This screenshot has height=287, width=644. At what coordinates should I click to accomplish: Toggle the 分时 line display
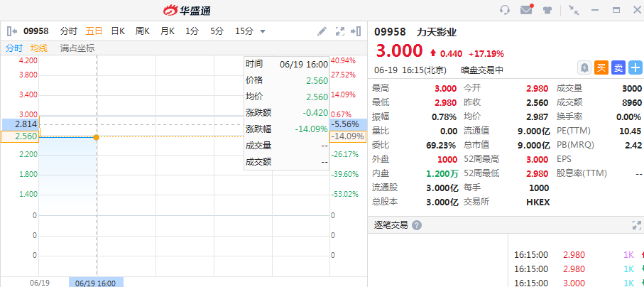14,48
